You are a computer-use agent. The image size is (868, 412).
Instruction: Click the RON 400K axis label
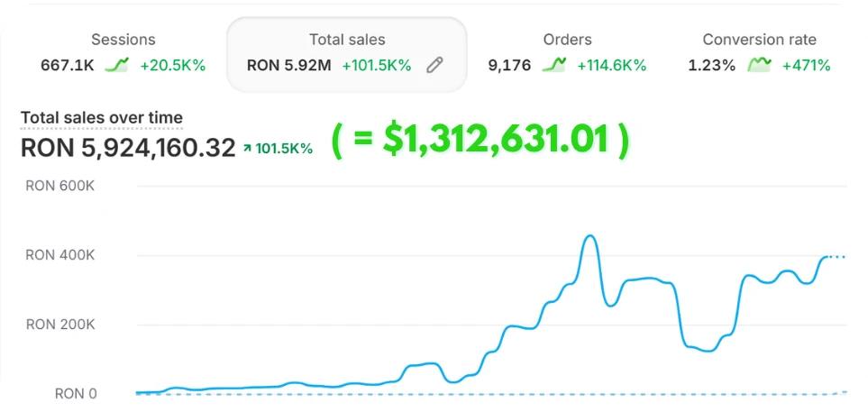[60, 255]
